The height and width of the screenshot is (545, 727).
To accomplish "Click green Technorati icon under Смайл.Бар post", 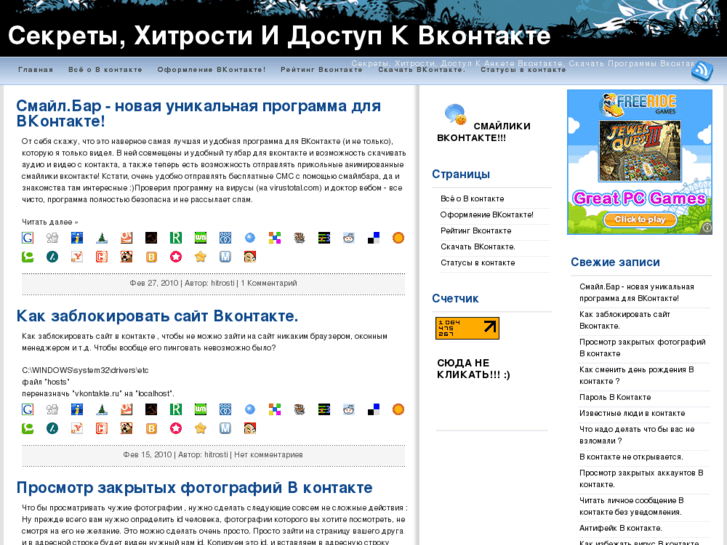I will (28, 256).
